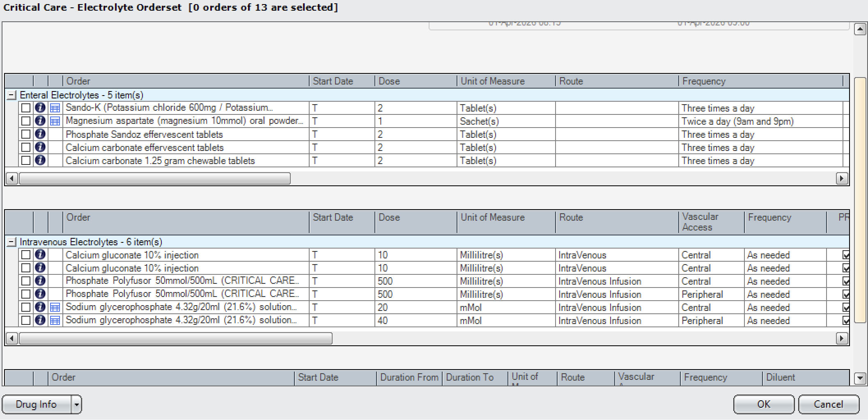Click Intravenous table horizontal scrollbar thumb
868x420 pixels.
pos(176,338)
